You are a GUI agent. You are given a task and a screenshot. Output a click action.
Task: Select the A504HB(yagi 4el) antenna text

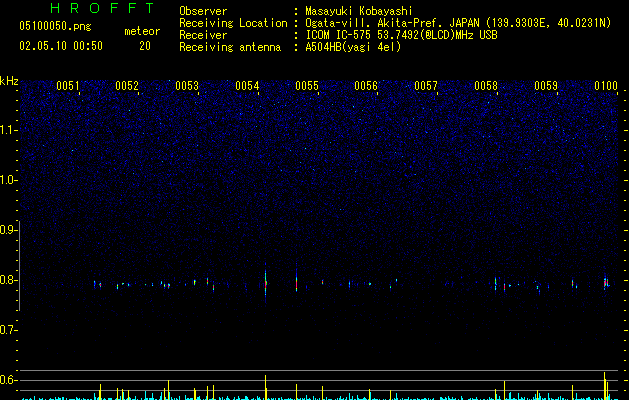pyautogui.click(x=353, y=47)
